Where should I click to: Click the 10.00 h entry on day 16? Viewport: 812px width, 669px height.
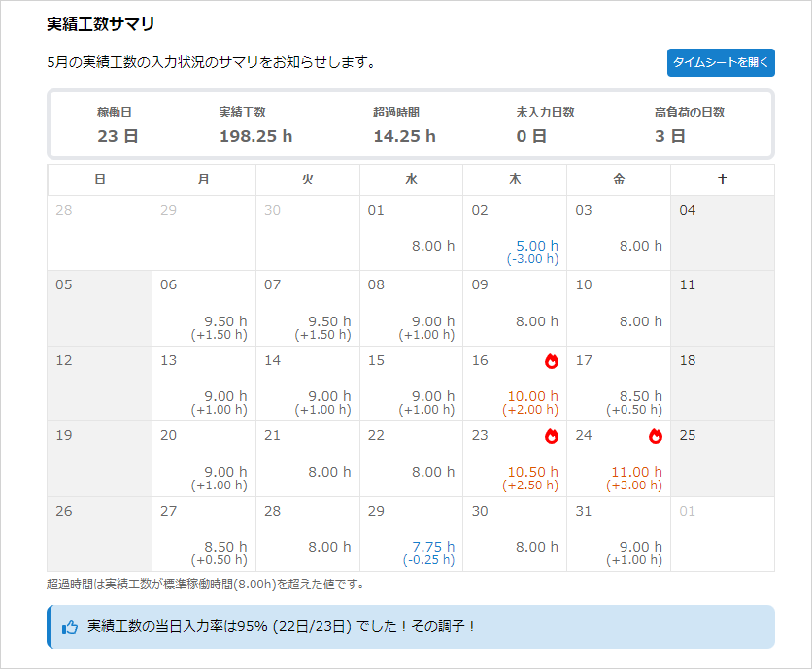pos(533,396)
